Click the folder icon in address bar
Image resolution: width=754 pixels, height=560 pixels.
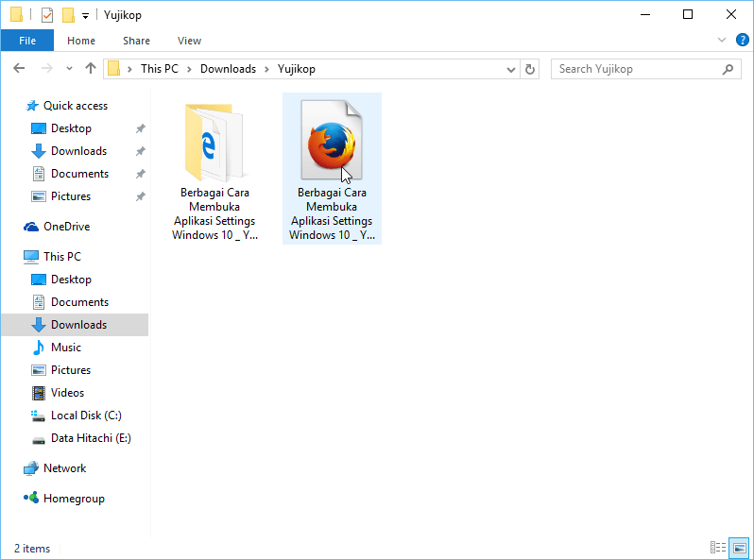[x=114, y=69]
